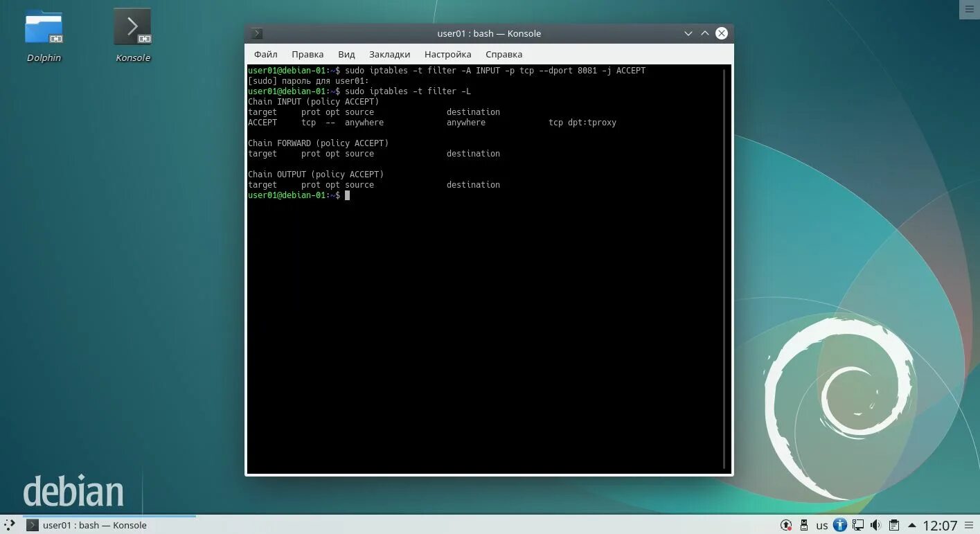
Task: Click the 'iptables -t filter -L' command text
Action: point(420,91)
